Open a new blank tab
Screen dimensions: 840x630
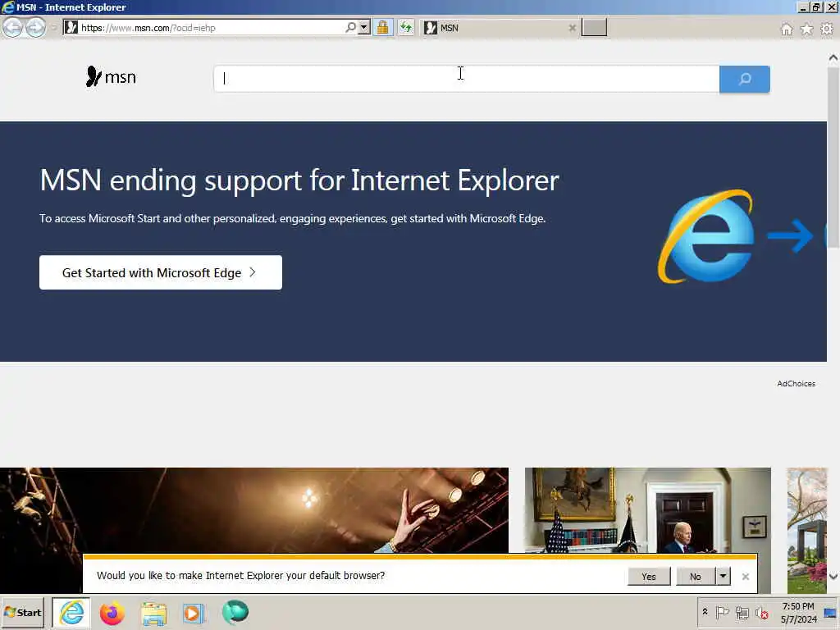pos(594,27)
